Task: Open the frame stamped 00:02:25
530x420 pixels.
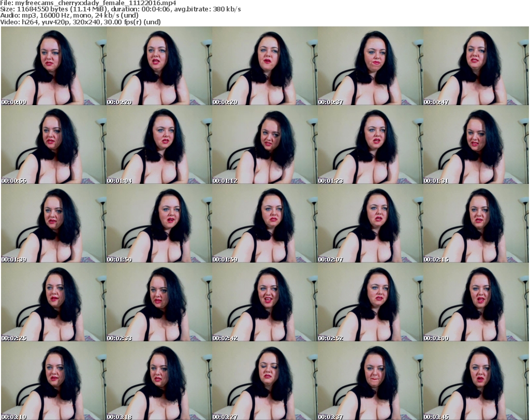Action: click(x=54, y=302)
